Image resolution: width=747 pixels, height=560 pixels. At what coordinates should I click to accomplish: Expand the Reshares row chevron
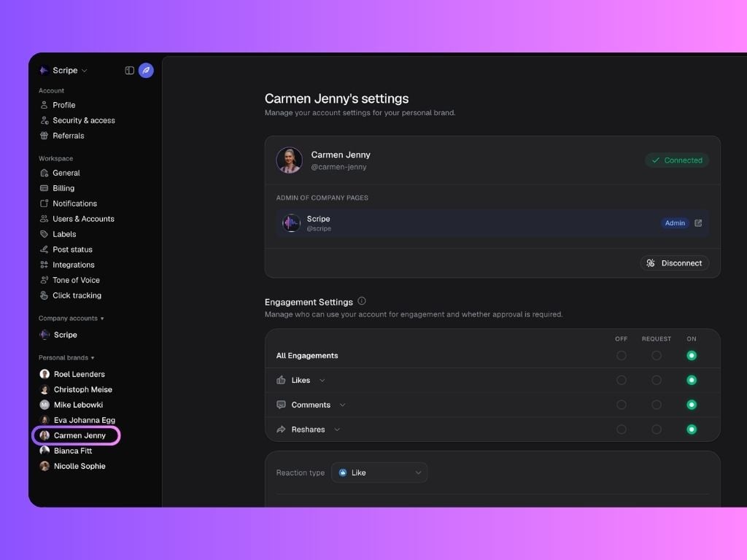(337, 429)
